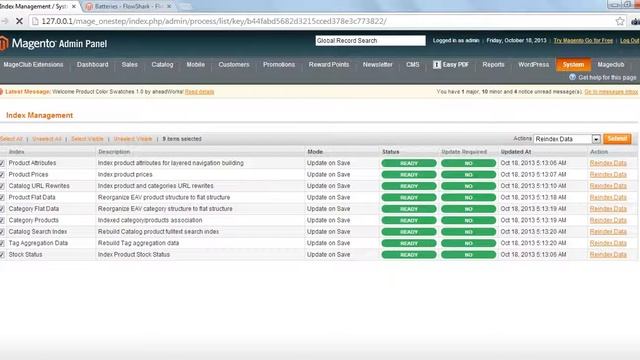Open the Promotions menu
This screenshot has height=360, width=640.
click(x=279, y=64)
